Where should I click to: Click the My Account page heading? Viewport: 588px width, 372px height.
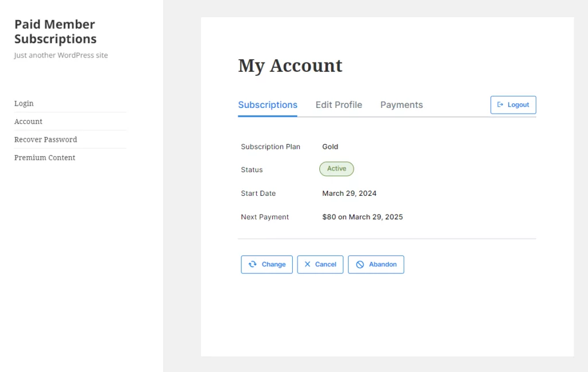(x=290, y=66)
